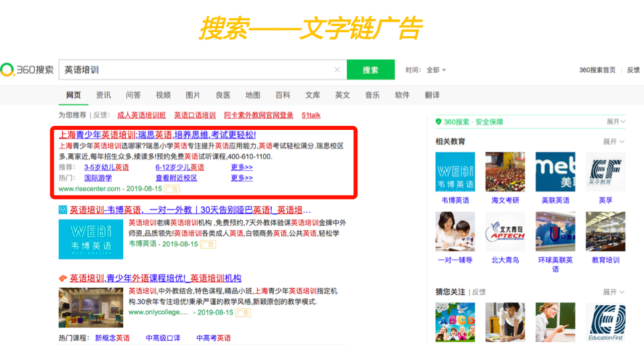Image resolution: width=644 pixels, height=348 pixels.
Task: Click the 360搜索 logo
Action: point(27,70)
